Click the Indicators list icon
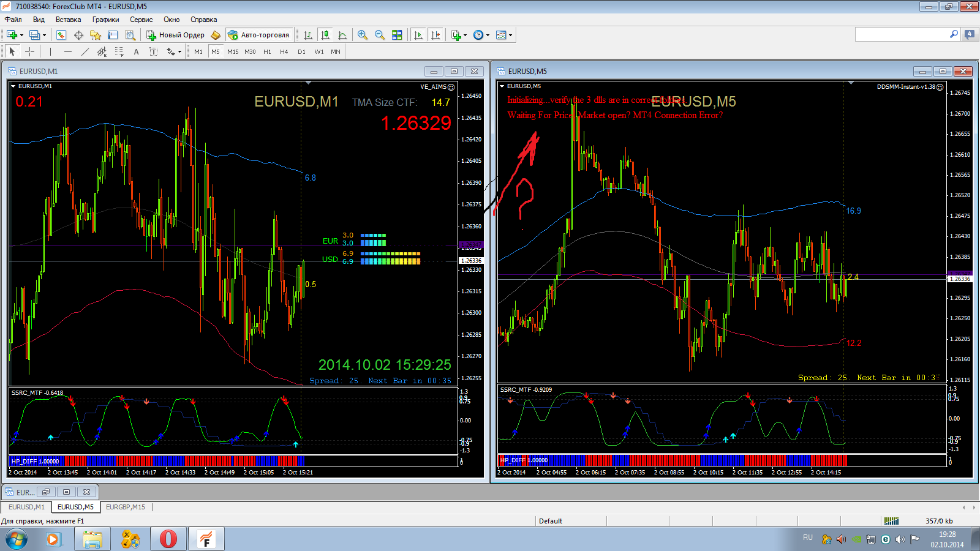Screen dimensions: 980x551 [x=456, y=35]
